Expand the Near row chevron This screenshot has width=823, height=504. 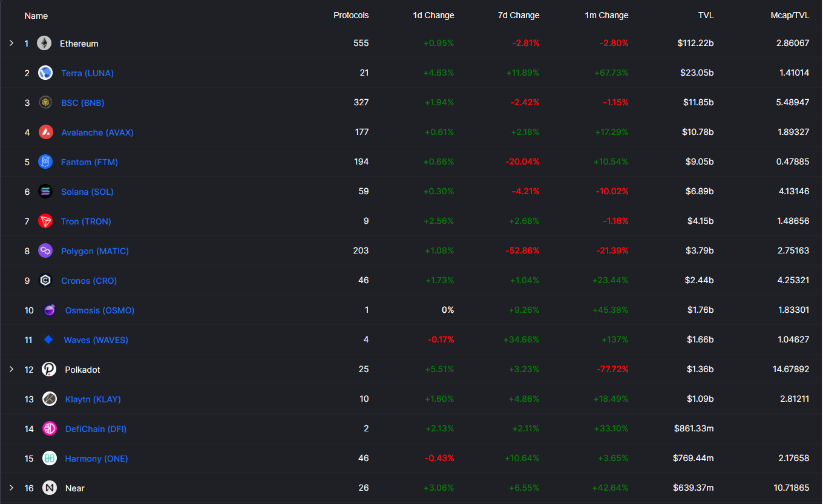[11, 488]
